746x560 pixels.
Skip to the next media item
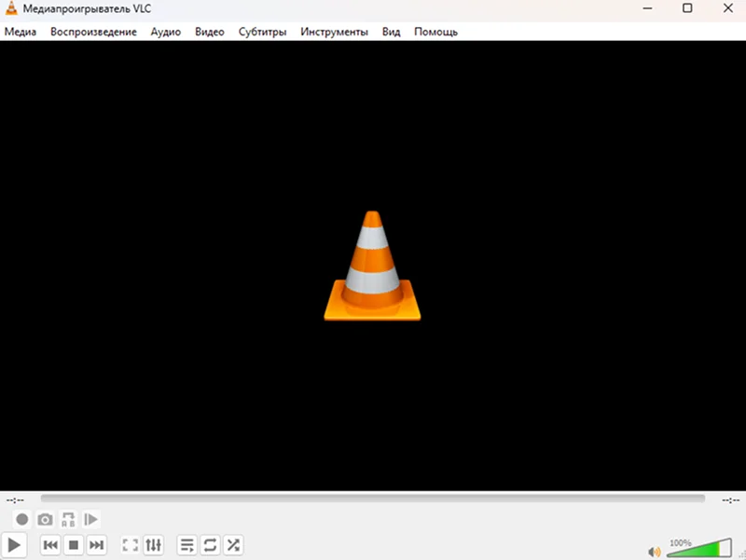tap(96, 544)
